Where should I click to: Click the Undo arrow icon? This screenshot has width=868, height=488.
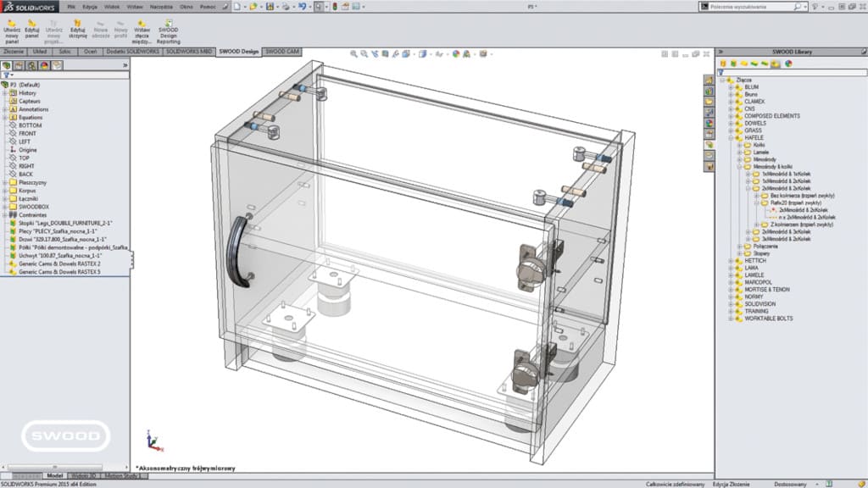tap(303, 5)
